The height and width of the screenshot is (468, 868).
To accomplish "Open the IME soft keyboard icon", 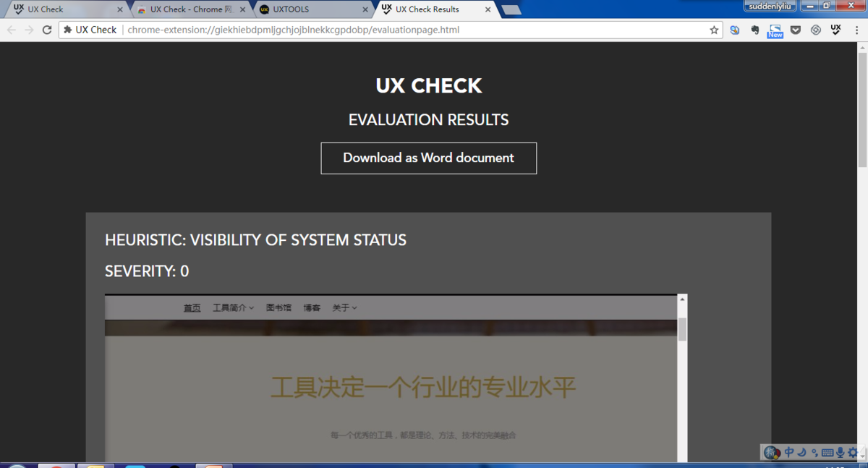I will tap(827, 453).
